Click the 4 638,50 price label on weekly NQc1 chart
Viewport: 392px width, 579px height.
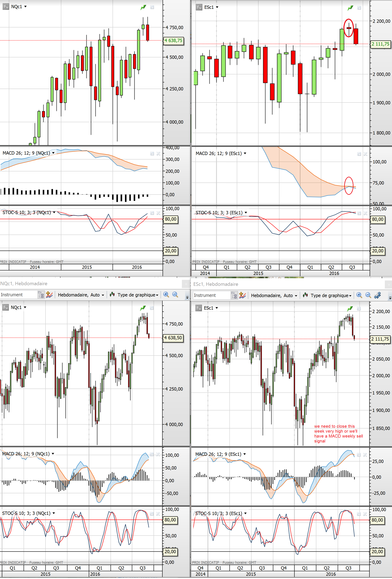tap(173, 338)
